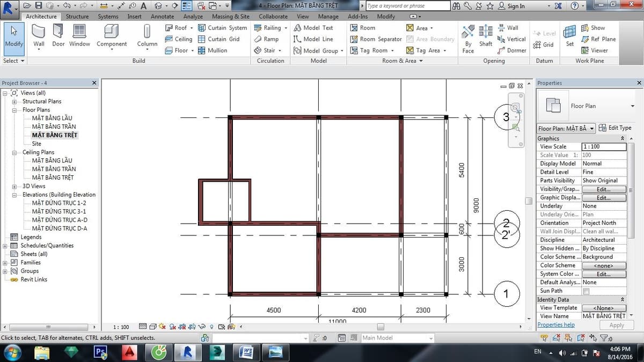Select the Window tool
The image size is (644, 362).
(79, 36)
